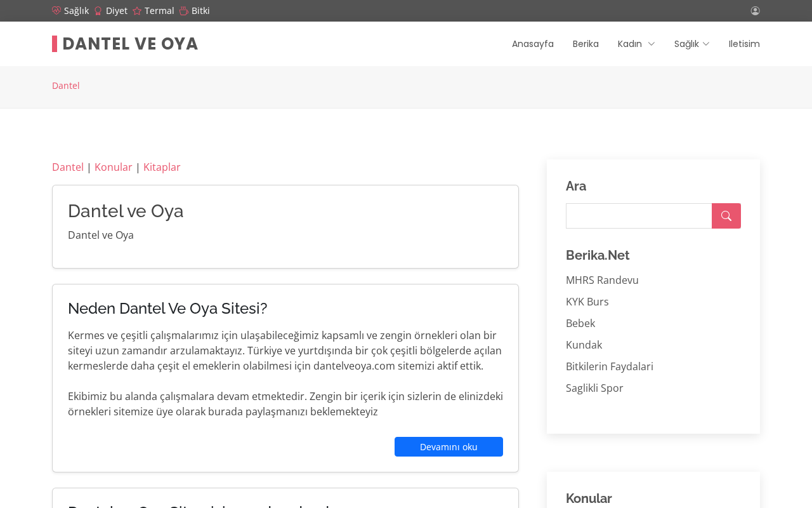Open the user account icon

pyautogui.click(x=755, y=11)
